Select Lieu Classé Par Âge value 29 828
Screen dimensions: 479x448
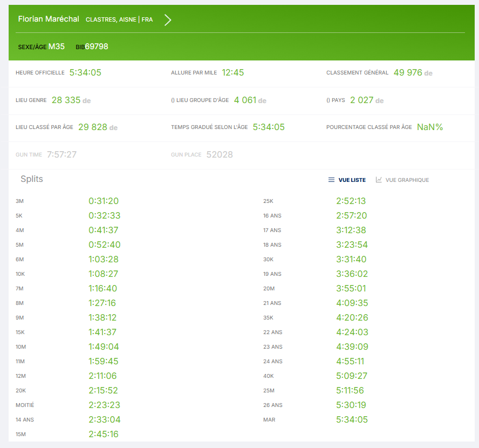point(92,127)
